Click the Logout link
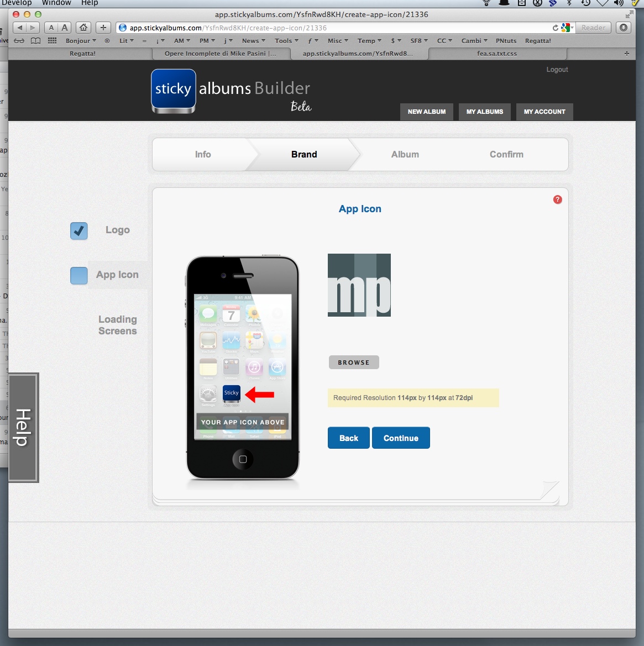The image size is (644, 646). pyautogui.click(x=557, y=70)
